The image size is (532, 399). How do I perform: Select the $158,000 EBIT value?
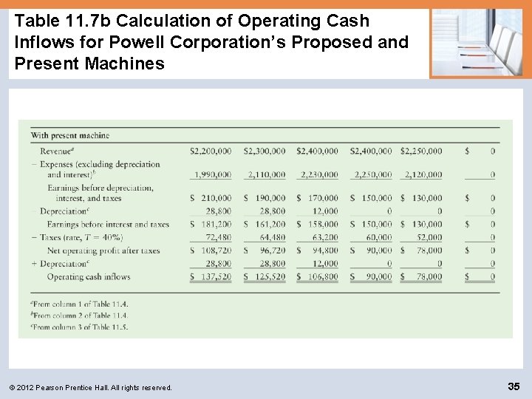(x=317, y=225)
